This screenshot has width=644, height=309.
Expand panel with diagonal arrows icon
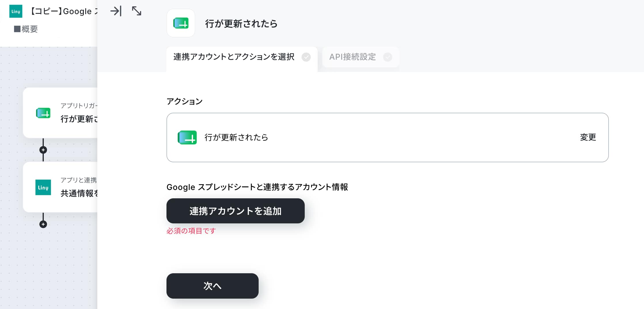tap(137, 11)
